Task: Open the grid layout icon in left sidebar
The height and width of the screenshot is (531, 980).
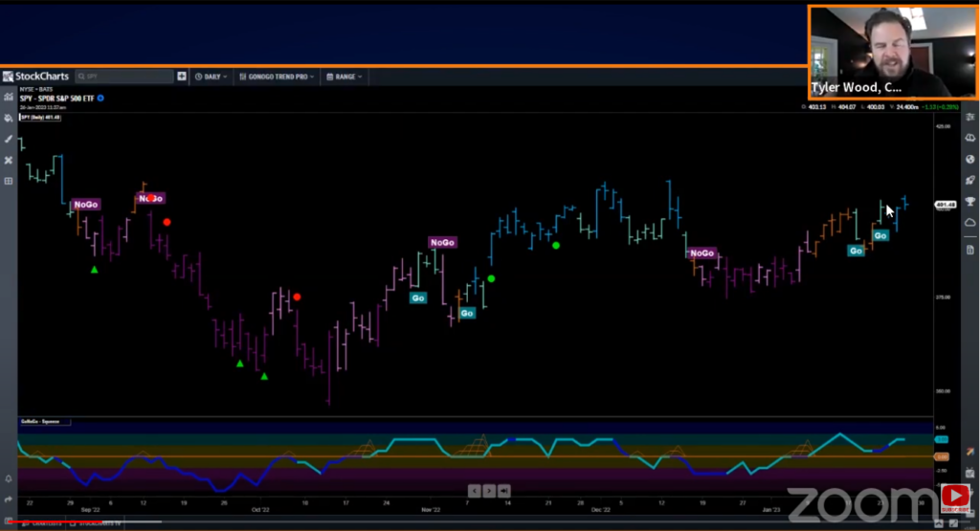Action: coord(8,181)
